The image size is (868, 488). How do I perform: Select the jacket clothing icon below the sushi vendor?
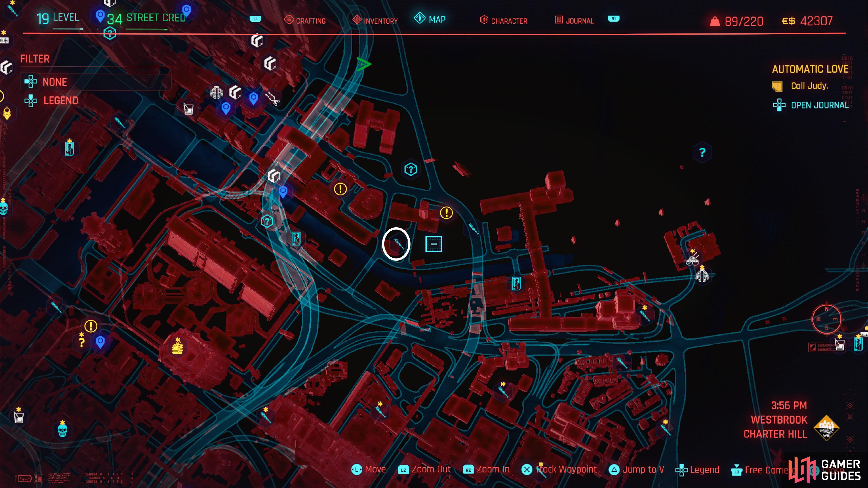coord(702,276)
